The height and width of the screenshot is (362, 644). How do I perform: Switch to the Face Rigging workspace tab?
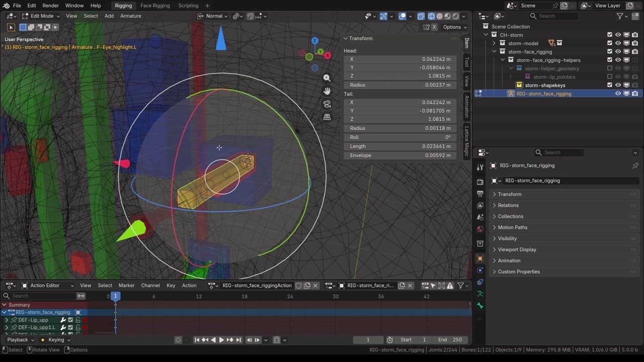154,6
